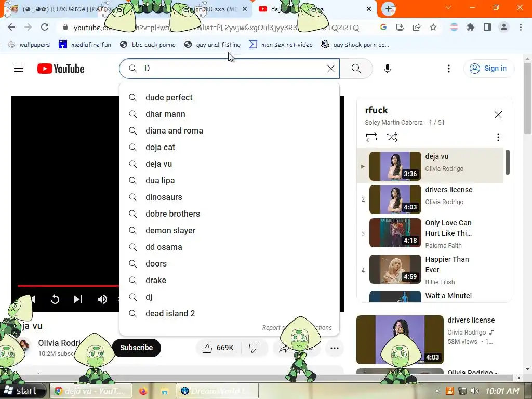
Task: Subscribe to Olivia Rodrigo
Action: pyautogui.click(x=137, y=348)
